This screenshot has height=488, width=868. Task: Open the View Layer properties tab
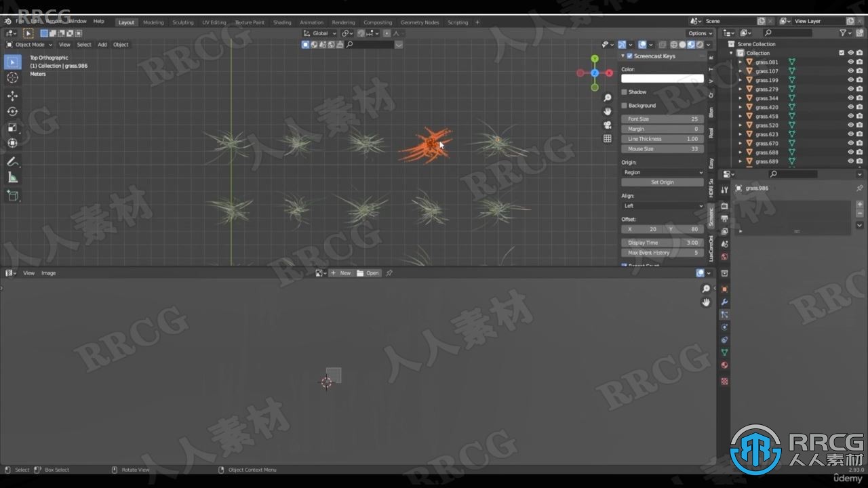coord(724,231)
